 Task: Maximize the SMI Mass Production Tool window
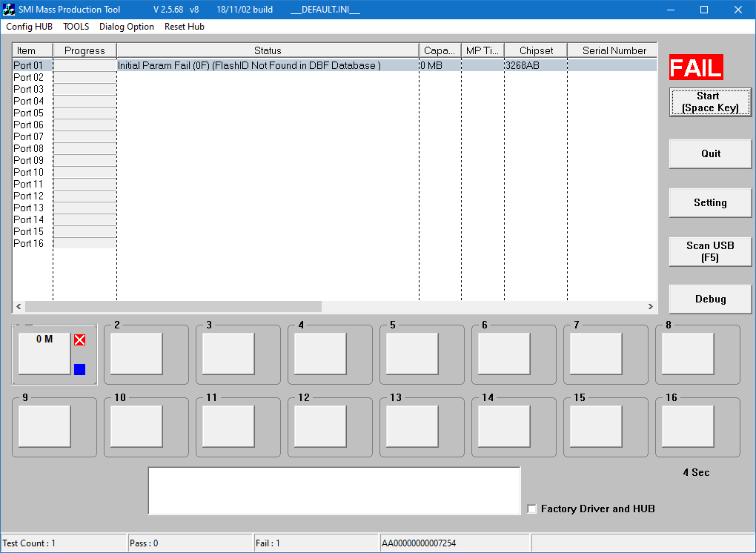click(704, 10)
